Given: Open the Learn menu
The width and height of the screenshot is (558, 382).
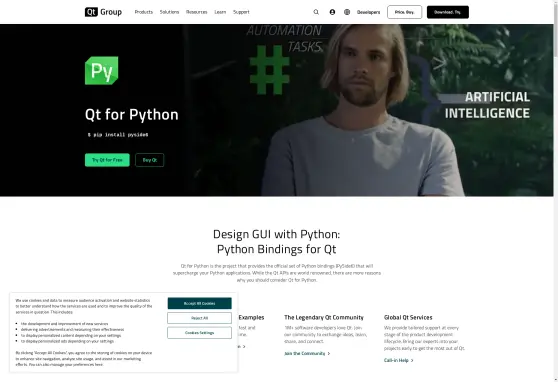Looking at the screenshot, I should pyautogui.click(x=220, y=12).
